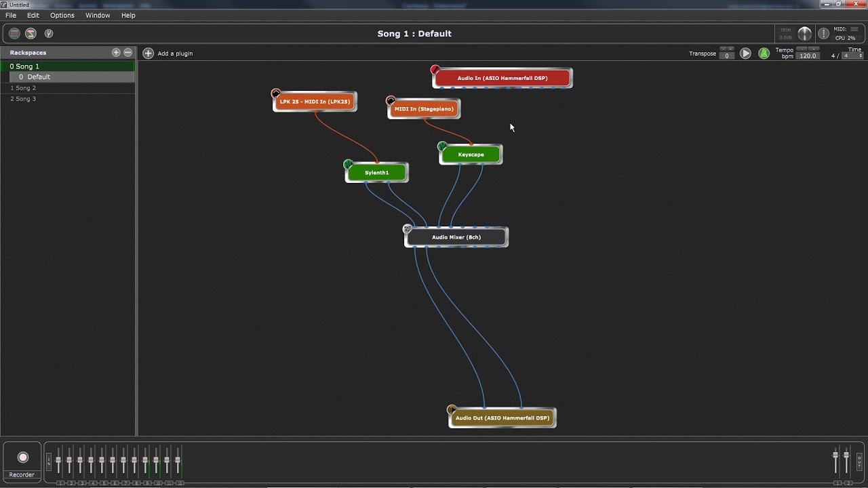Open the time signature denominator dropdown
Screen dimensions: 868x488
[852, 56]
